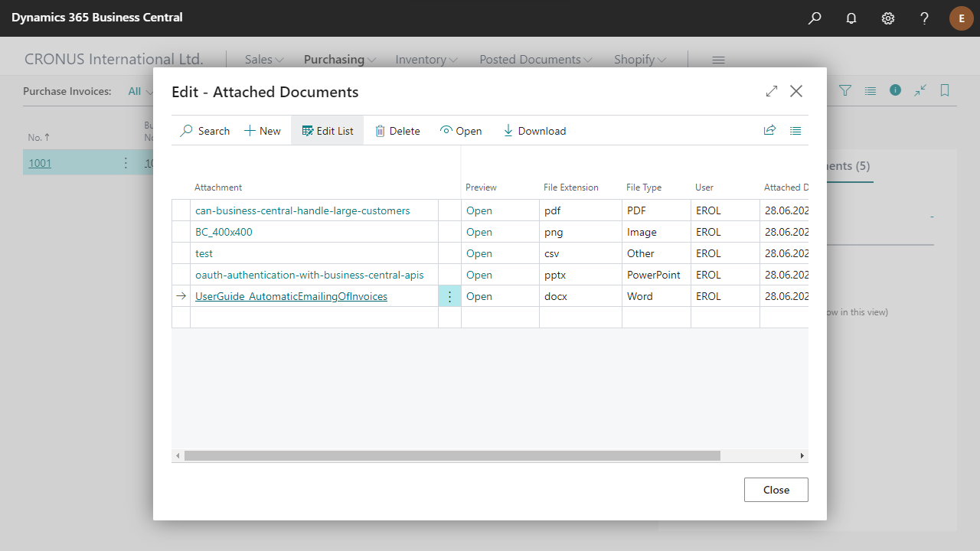The height and width of the screenshot is (551, 980).
Task: Click the horizontal scrollbar thumb
Action: pos(452,455)
